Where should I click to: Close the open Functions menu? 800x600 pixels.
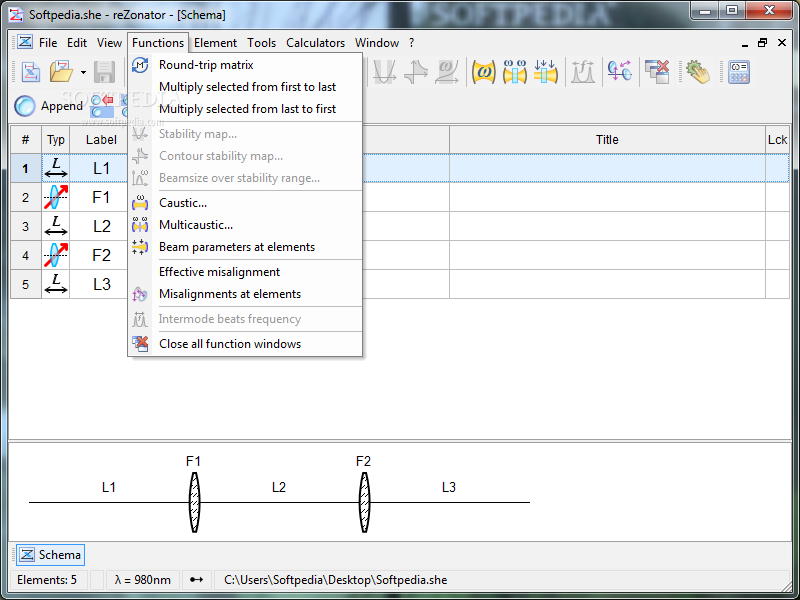[158, 43]
